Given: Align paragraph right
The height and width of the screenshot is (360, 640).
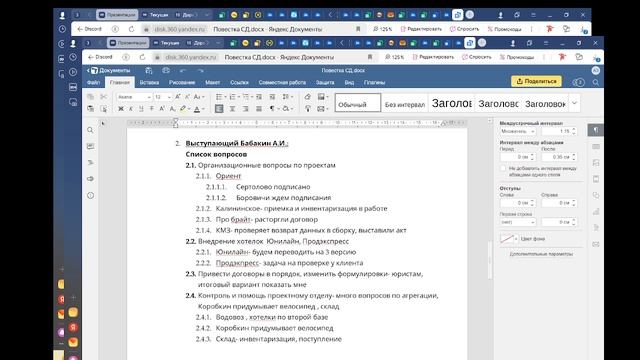Looking at the screenshot, I should 245,109.
